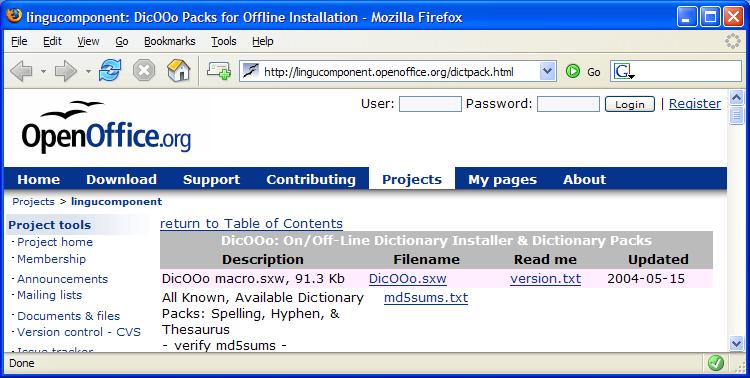750x378 pixels.
Task: Click the Back arrow navigation button
Action: click(x=21, y=72)
